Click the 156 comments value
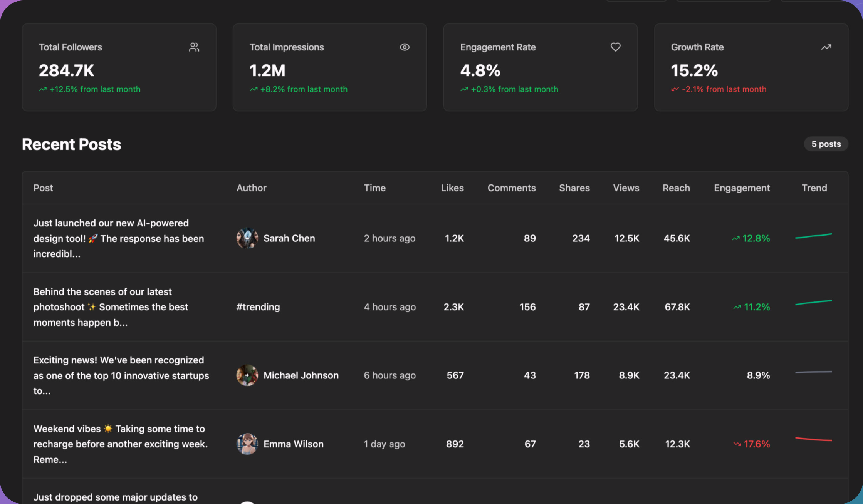Screen dimensions: 863x504 (527, 307)
